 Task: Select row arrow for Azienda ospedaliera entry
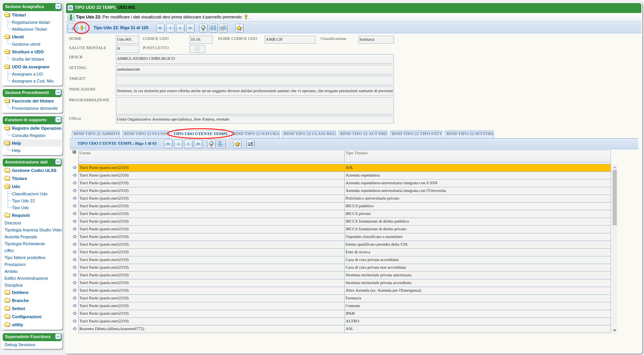pos(74,175)
